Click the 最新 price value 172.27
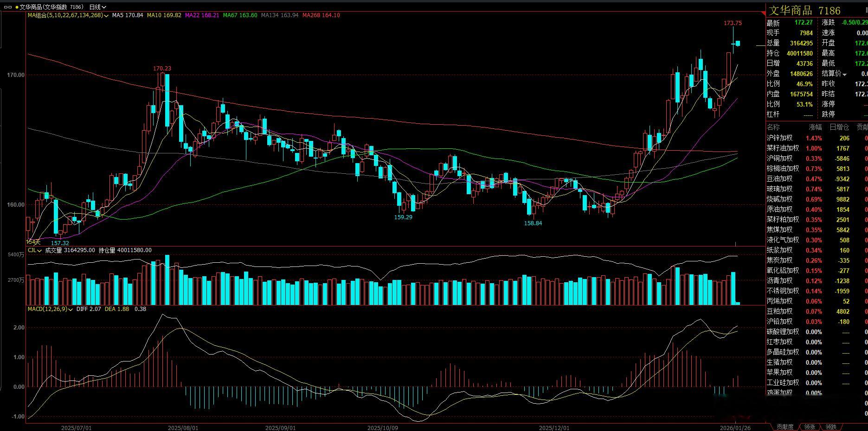The width and height of the screenshot is (868, 431). pos(804,23)
